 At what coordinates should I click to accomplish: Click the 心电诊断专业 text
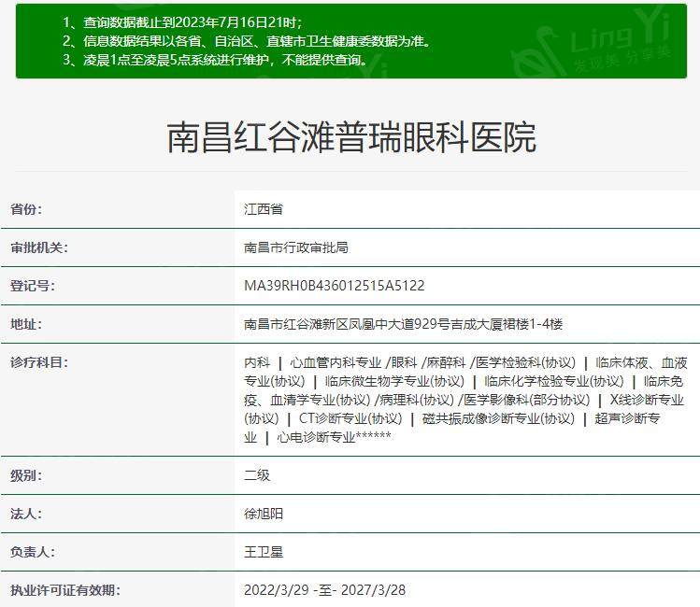[x=316, y=438]
